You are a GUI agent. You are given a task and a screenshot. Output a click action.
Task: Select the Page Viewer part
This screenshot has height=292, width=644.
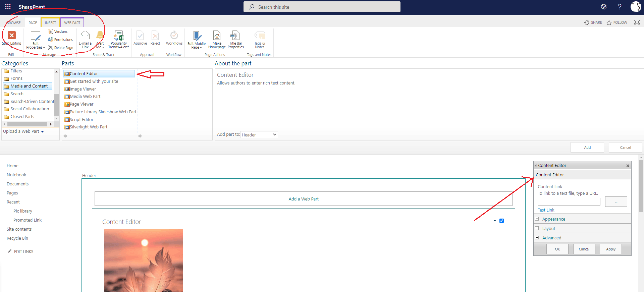tap(79, 104)
